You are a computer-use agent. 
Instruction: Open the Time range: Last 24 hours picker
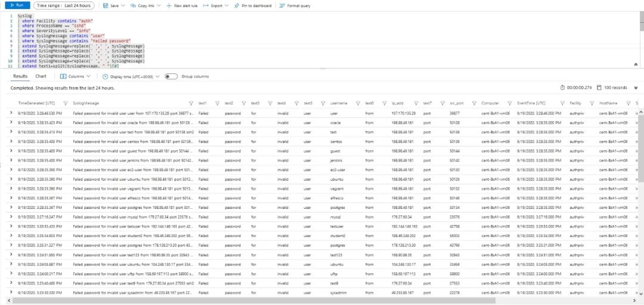click(x=64, y=6)
